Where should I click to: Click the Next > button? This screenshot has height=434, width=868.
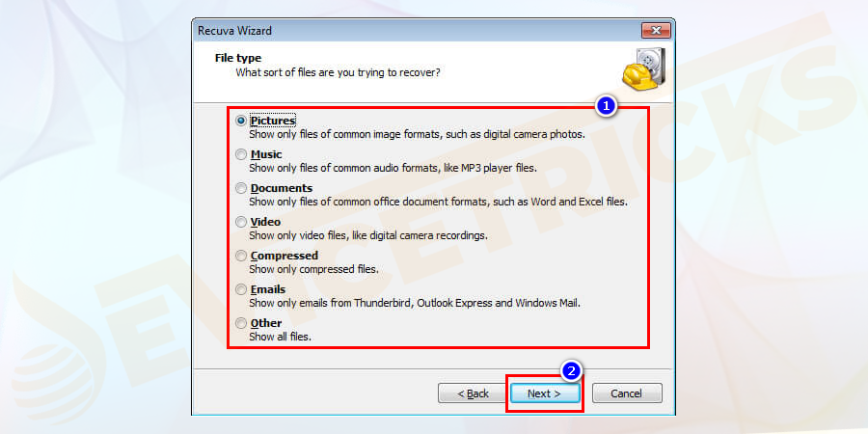tap(545, 393)
